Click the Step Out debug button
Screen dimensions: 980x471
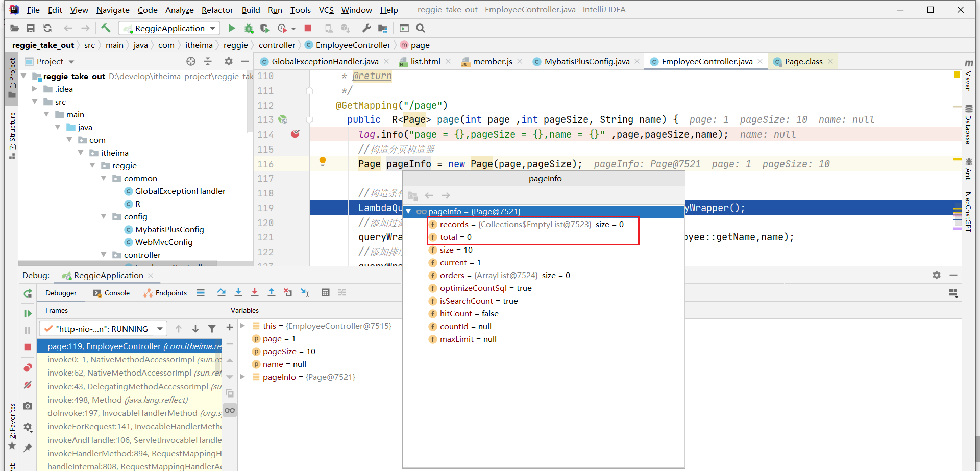click(272, 292)
